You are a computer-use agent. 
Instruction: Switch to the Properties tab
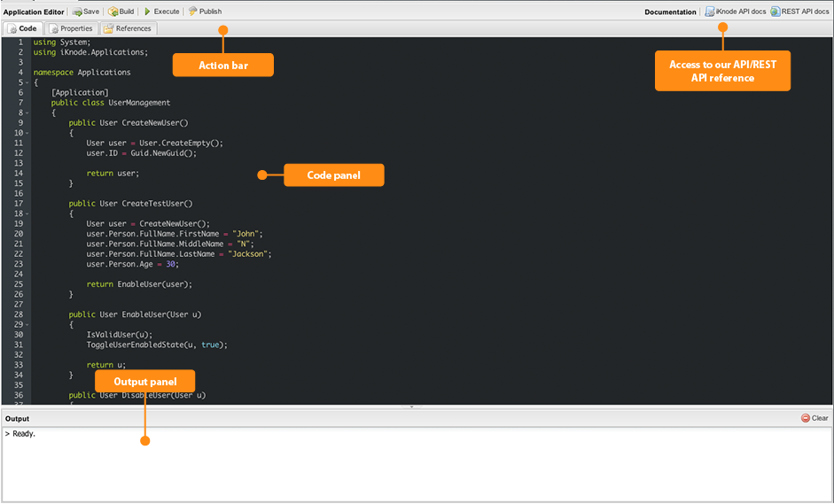click(x=71, y=28)
